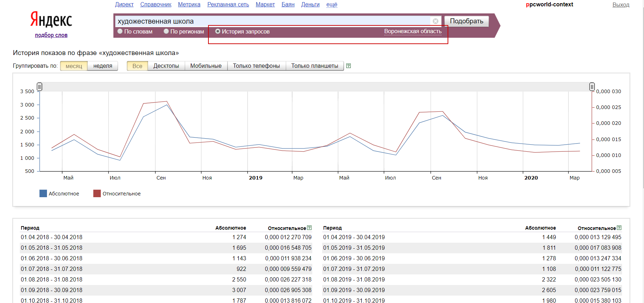
Task: Switch to Мобильные tab
Action: (206, 66)
